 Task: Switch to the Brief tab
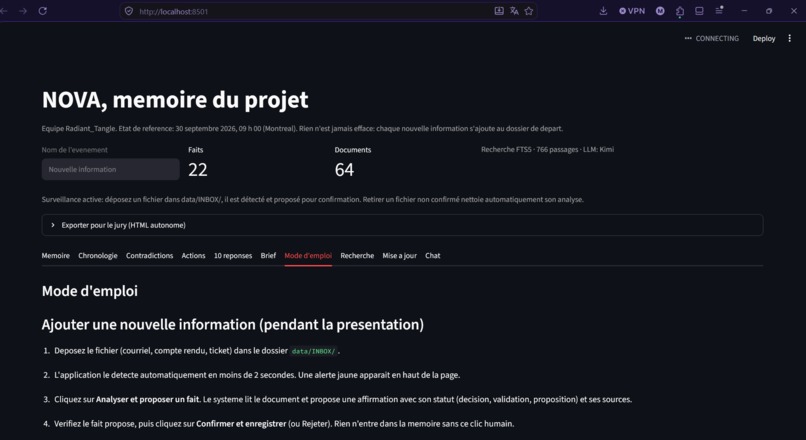268,255
